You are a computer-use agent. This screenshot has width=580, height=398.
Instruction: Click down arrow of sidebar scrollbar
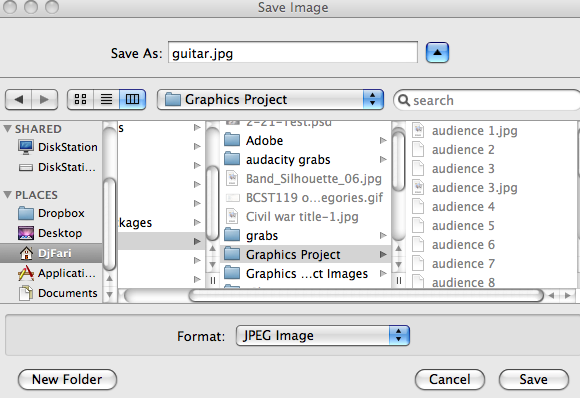109,295
